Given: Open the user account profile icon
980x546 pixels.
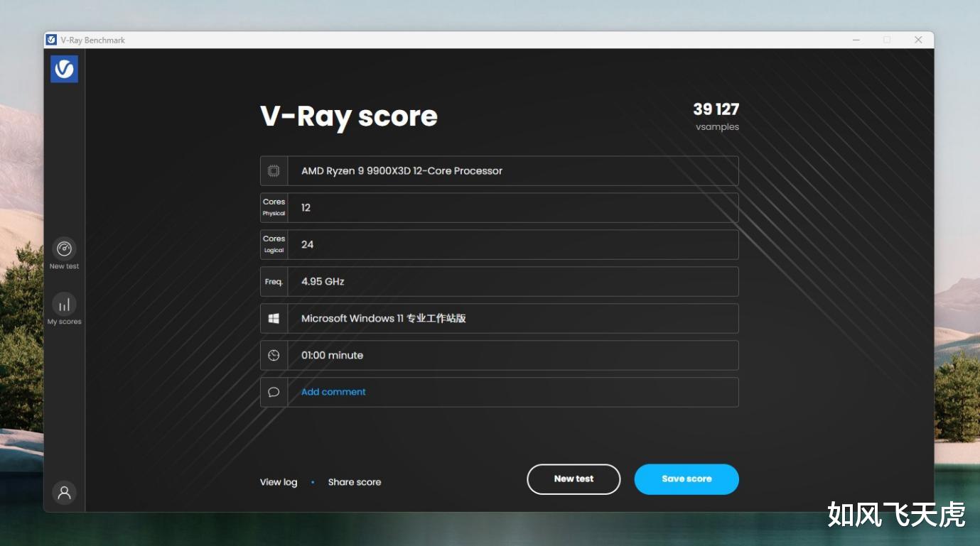Looking at the screenshot, I should point(64,492).
